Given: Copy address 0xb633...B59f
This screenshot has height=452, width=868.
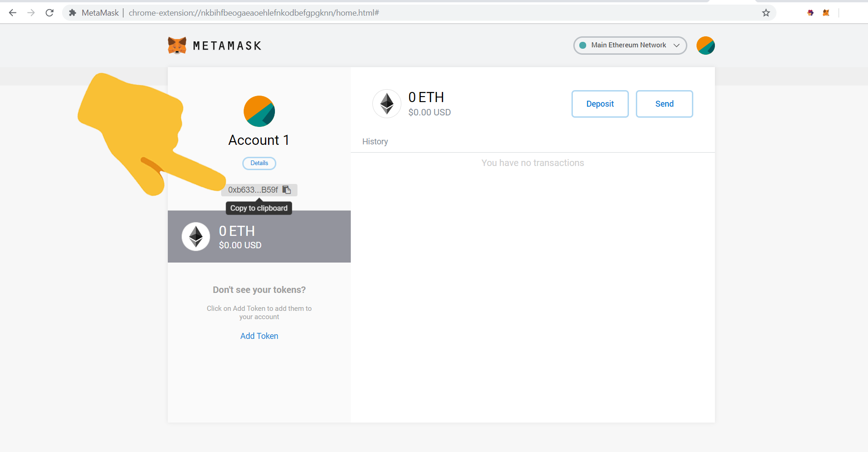Looking at the screenshot, I should click(x=259, y=190).
